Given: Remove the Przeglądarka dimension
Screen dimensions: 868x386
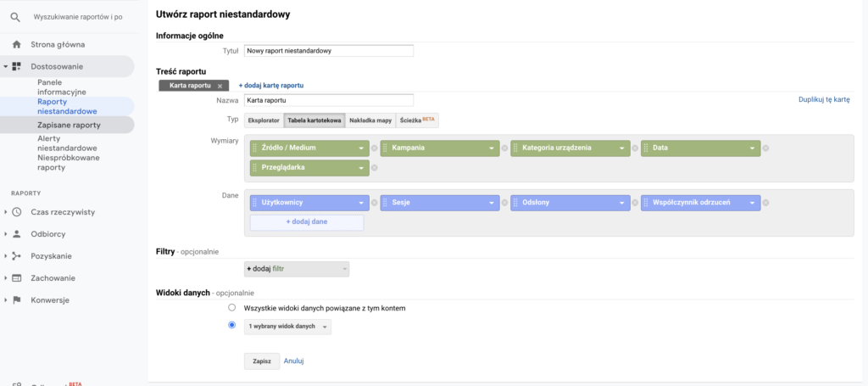Looking at the screenshot, I should tap(374, 168).
